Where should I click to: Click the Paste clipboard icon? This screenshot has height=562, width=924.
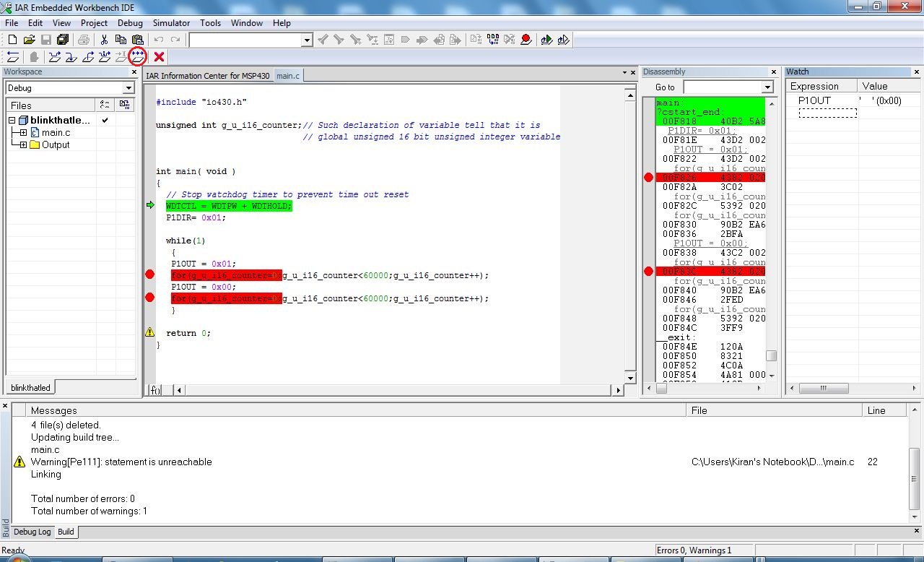pyautogui.click(x=137, y=40)
